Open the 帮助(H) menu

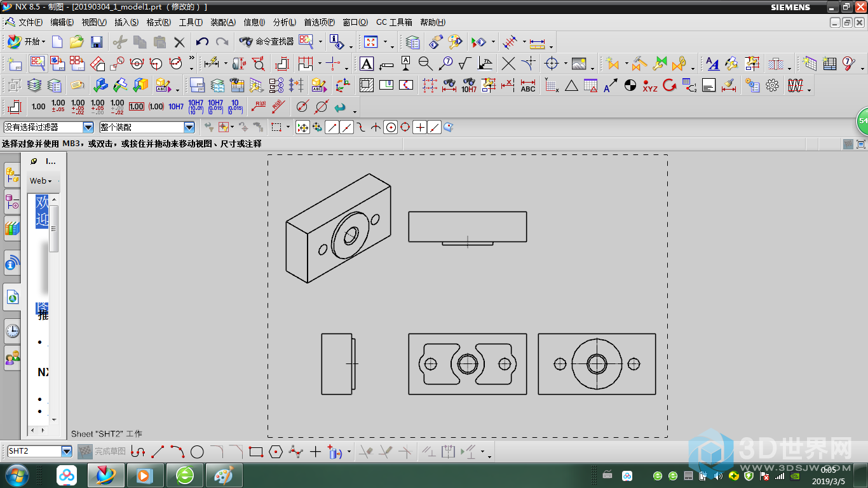[x=433, y=22]
